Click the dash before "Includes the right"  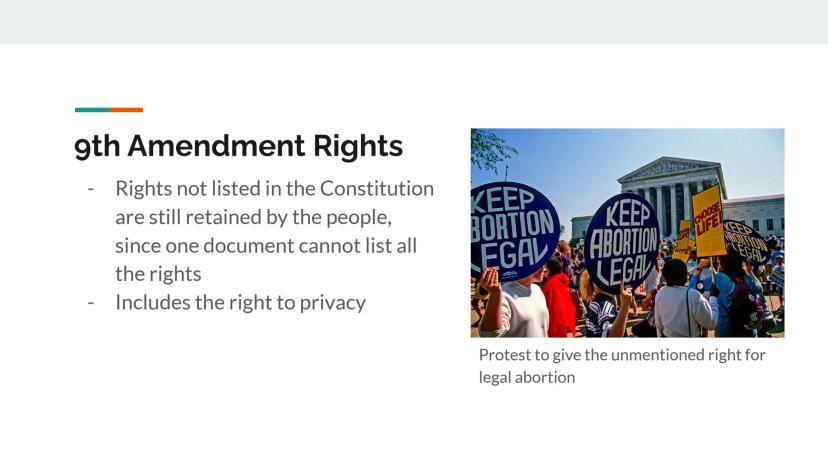click(92, 302)
